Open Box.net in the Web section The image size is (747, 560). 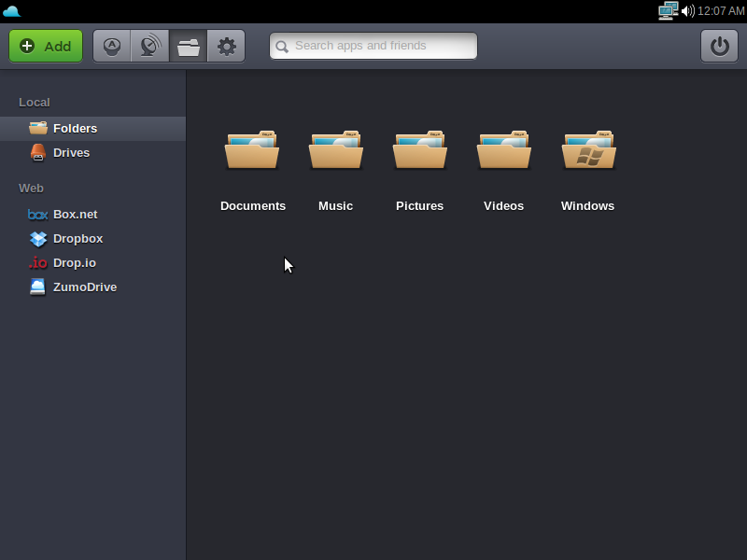[75, 215]
